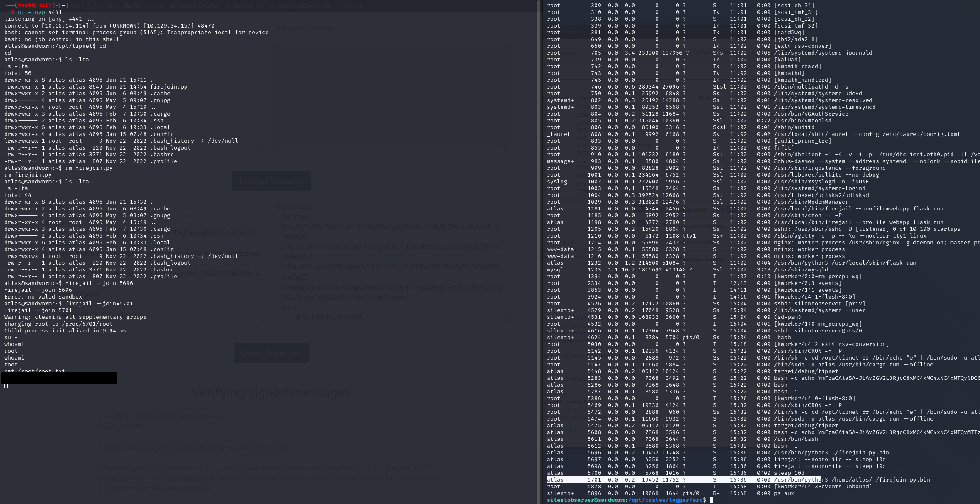The width and height of the screenshot is (980, 504).
Task: Click the Exploit-DB bookmark behind terminal
Action: [x=245, y=6]
